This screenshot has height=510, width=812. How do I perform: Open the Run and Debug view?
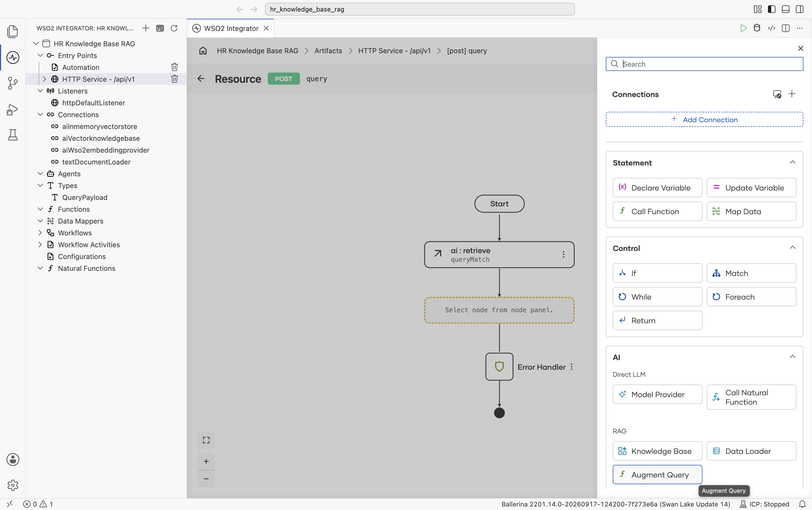click(12, 109)
